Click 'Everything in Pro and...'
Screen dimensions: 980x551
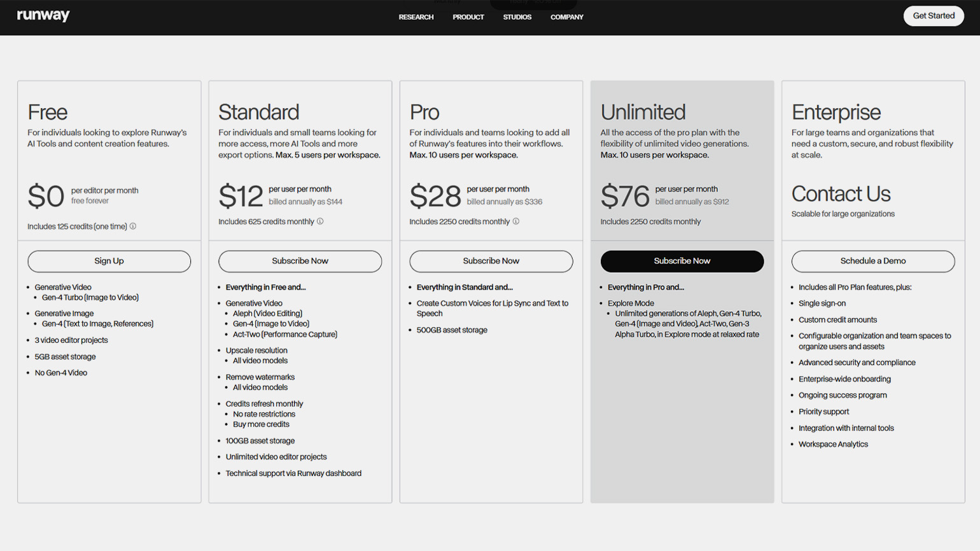[x=646, y=288]
